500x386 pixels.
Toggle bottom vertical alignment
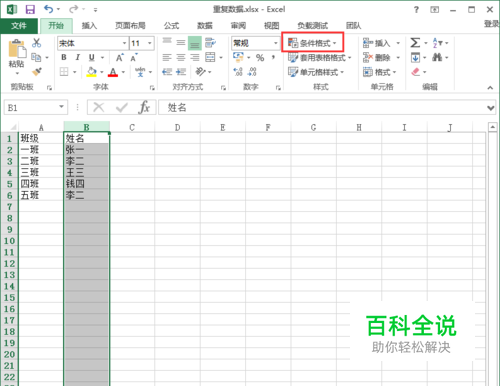(195, 43)
